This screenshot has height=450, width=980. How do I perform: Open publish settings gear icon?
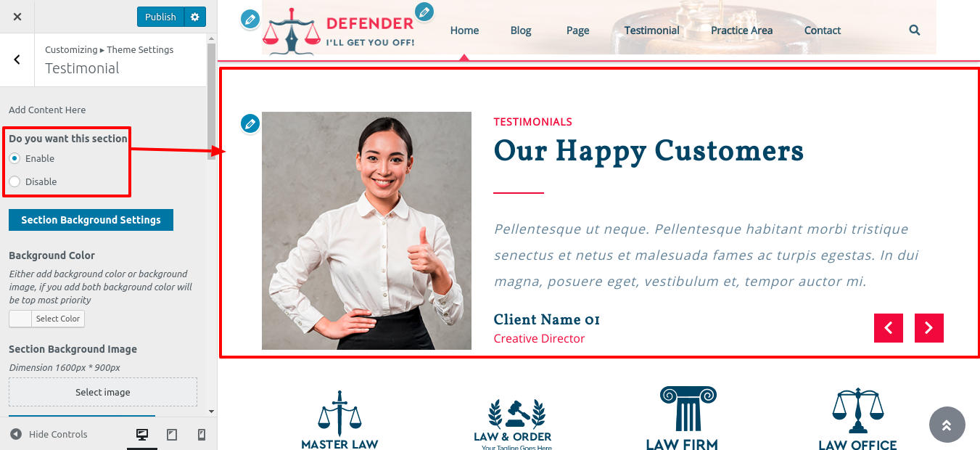(194, 17)
